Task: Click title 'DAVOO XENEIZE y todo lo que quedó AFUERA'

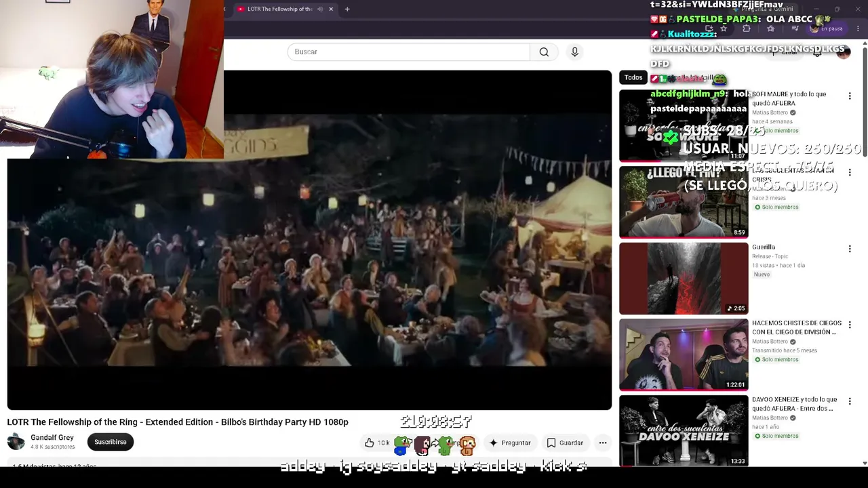Action: pyautogui.click(x=795, y=404)
